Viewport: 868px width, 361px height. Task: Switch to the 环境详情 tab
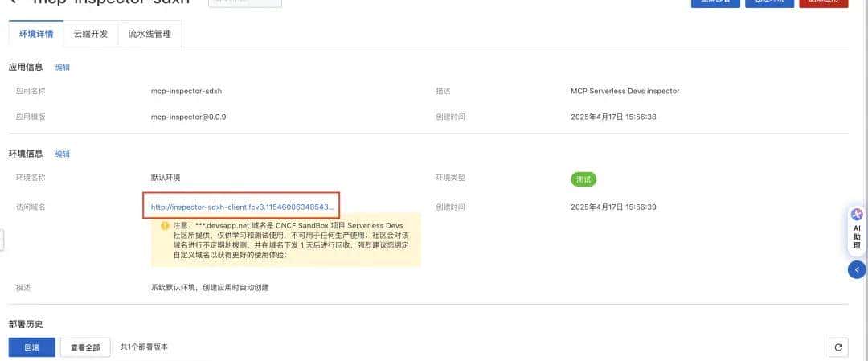(x=36, y=34)
